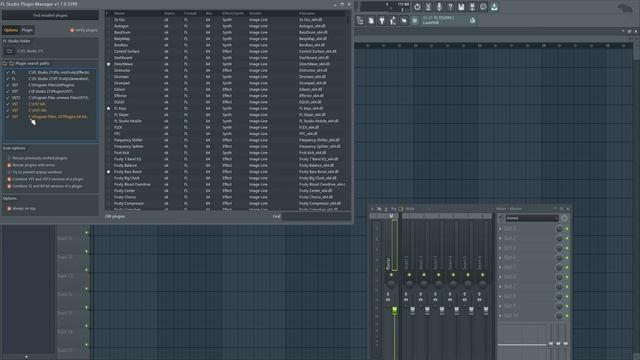The image size is (640, 360).
Task: Open Slot 5 in the mixer effects rack
Action: (527, 267)
